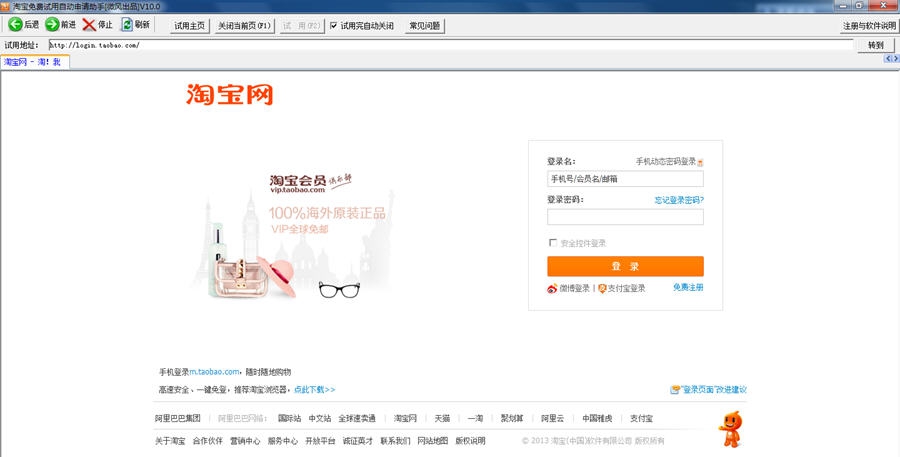
Task: Click the orange 登录 login button
Action: (x=625, y=266)
